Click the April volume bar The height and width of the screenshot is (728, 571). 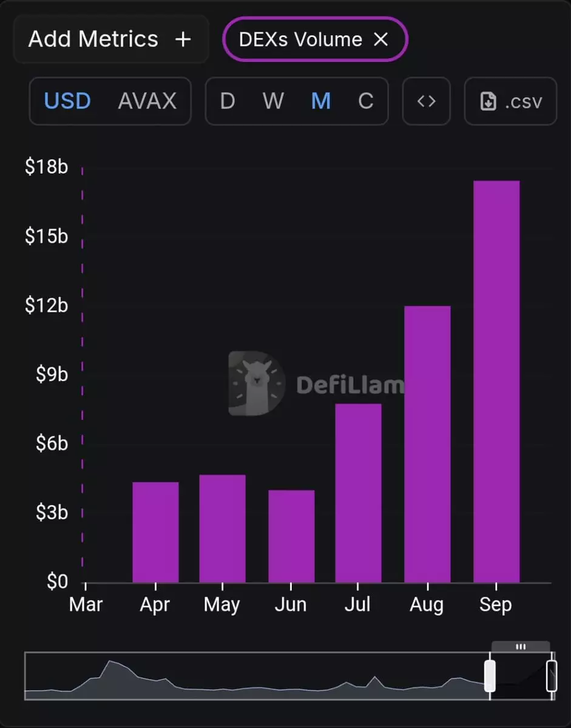155,532
